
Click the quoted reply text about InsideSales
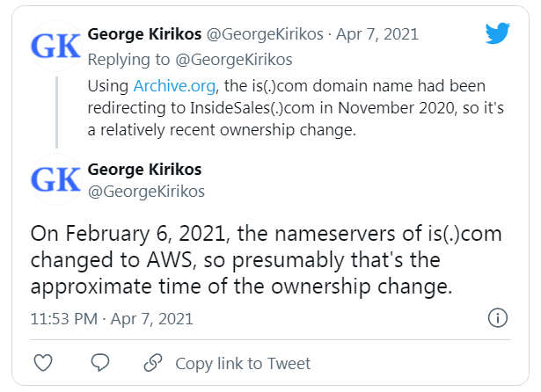(296, 108)
